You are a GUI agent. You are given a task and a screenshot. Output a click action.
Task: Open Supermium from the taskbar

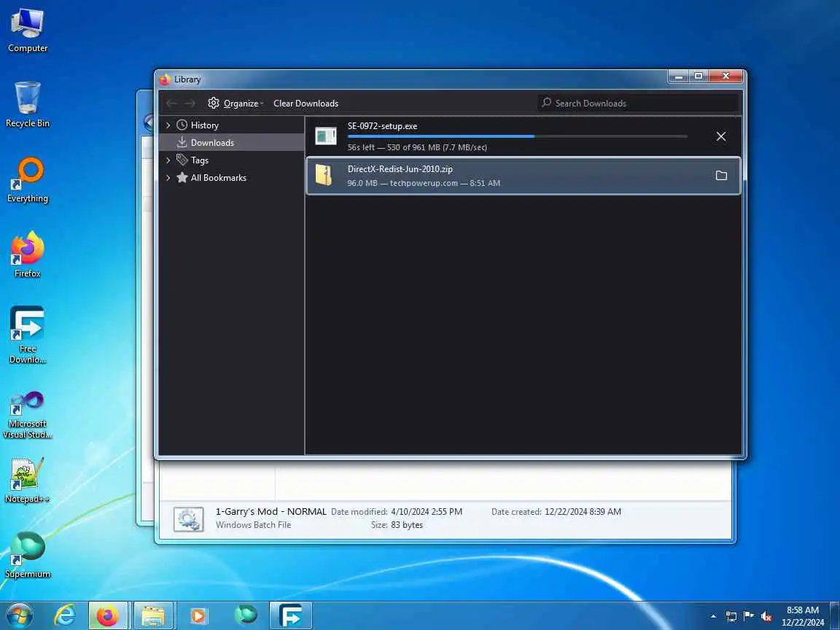[245, 615]
